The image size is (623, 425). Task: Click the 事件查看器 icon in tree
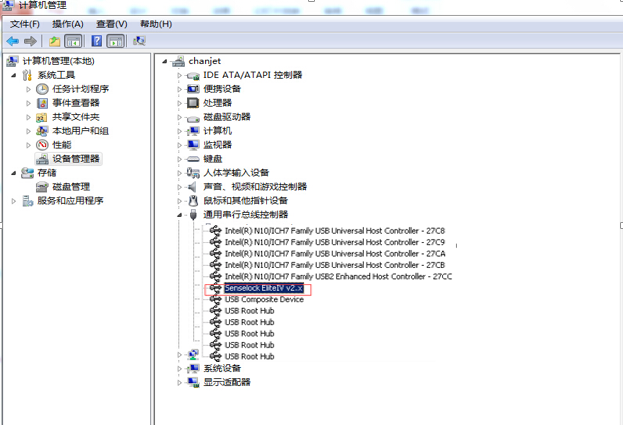(x=43, y=103)
